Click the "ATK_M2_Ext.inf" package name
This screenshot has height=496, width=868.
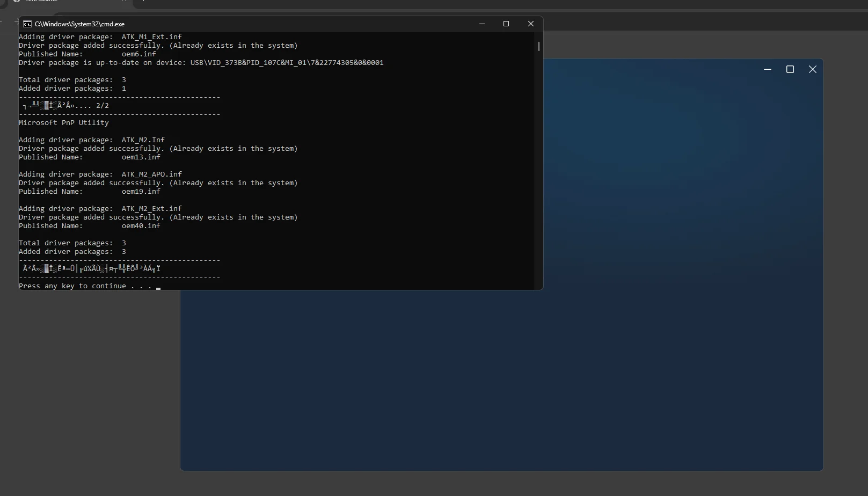coord(152,209)
